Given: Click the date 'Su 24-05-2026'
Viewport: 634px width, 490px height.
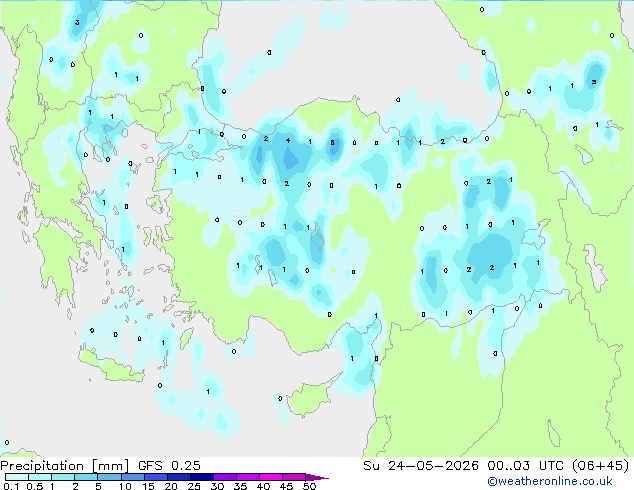Looking at the screenshot, I should pyautogui.click(x=421, y=465).
